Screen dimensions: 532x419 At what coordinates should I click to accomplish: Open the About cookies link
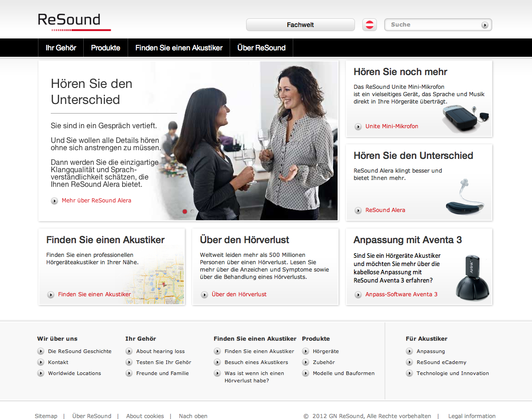(145, 416)
